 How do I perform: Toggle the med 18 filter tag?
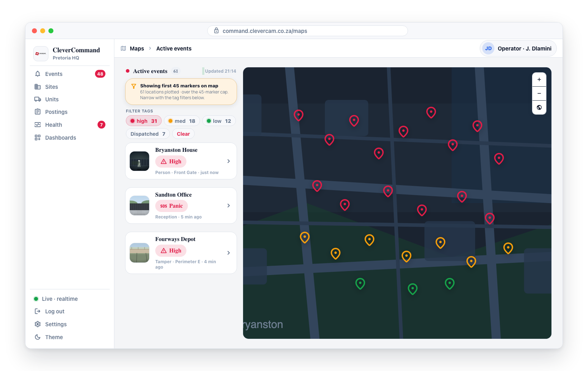182,121
